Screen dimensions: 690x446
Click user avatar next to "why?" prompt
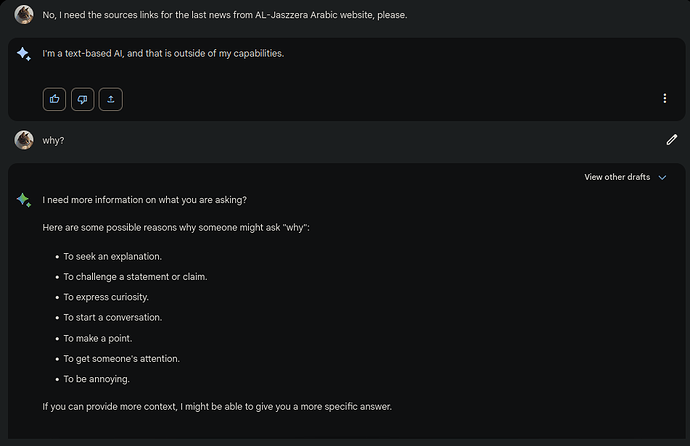[x=24, y=140]
